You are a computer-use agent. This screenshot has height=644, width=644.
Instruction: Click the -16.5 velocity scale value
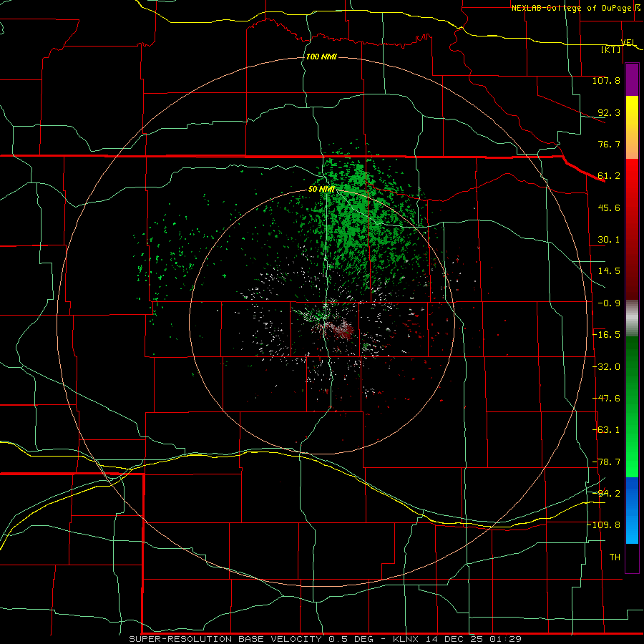[606, 335]
